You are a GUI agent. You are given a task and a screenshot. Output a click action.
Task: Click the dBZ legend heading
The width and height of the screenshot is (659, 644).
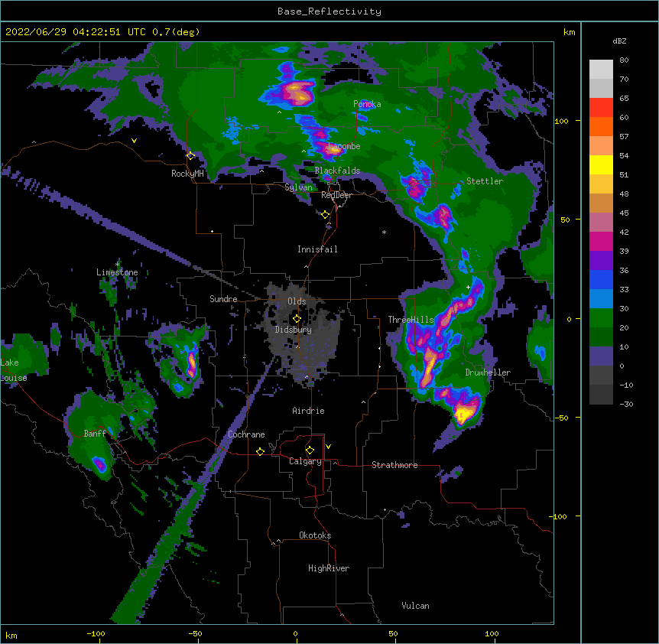point(619,41)
